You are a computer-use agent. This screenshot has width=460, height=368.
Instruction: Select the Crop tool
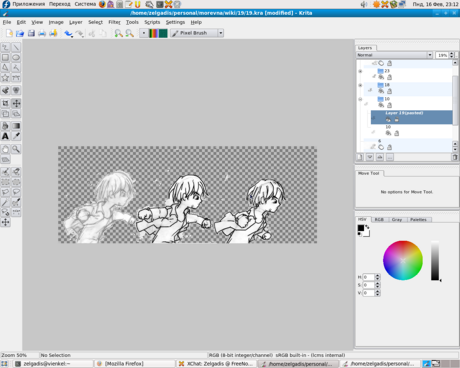click(x=5, y=103)
